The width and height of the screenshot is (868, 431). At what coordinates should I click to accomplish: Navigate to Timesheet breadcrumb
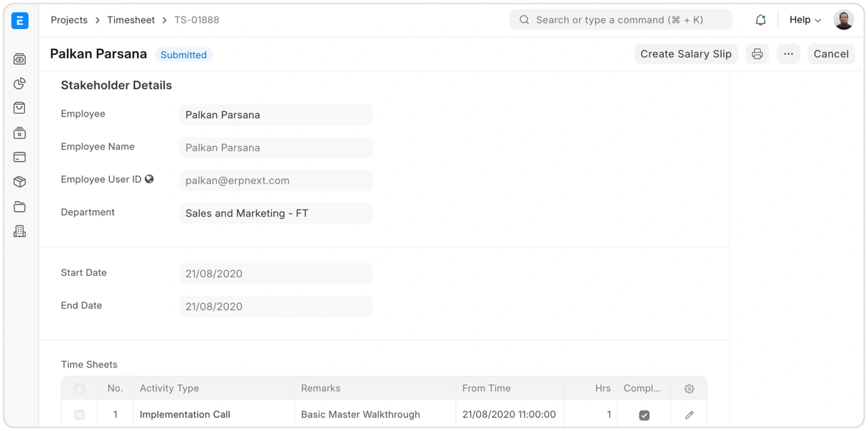click(x=131, y=20)
